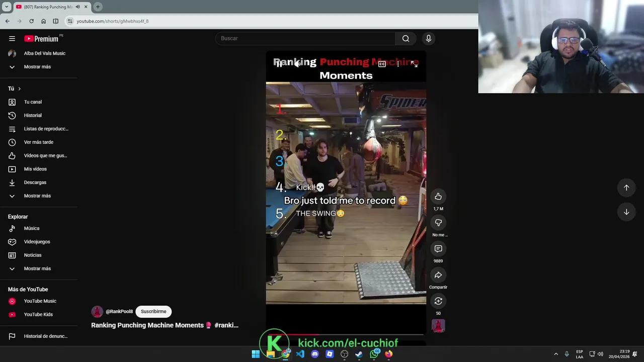644x362 pixels.
Task: Open YouTube Kids in Más de YouTube
Action: pos(39,315)
